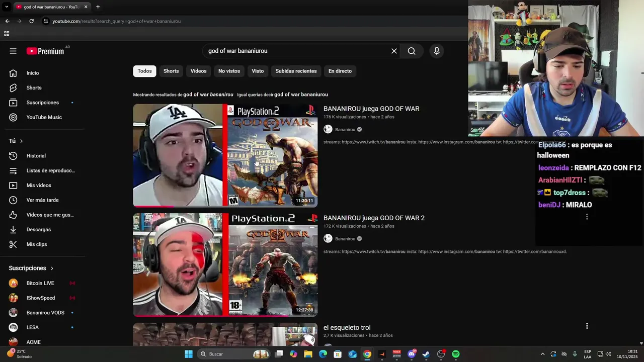The width and height of the screenshot is (644, 362).
Task: Open el esqueleto trol video title
Action: (347, 327)
